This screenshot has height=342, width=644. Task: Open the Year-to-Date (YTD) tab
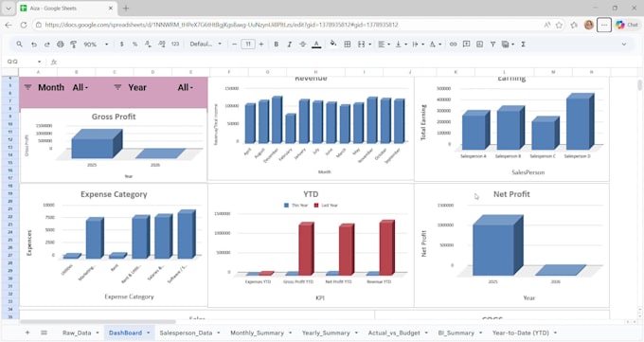(520, 333)
